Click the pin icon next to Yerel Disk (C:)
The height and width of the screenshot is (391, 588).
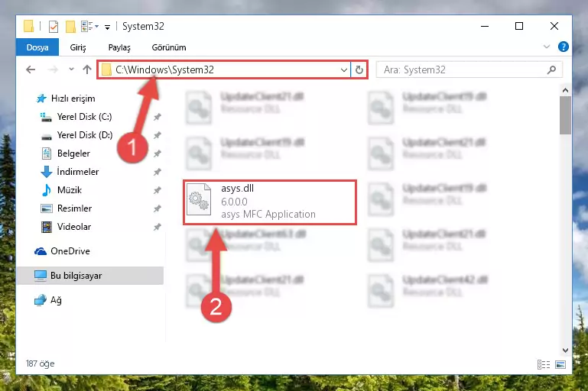pyautogui.click(x=157, y=118)
